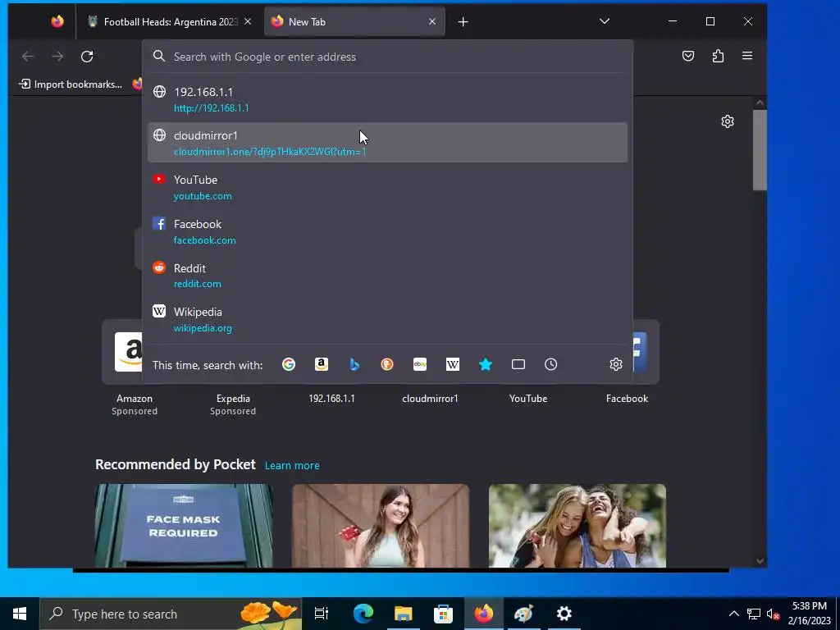This screenshot has width=840, height=630.
Task: Open new tab page personalize gear
Action: (x=727, y=121)
